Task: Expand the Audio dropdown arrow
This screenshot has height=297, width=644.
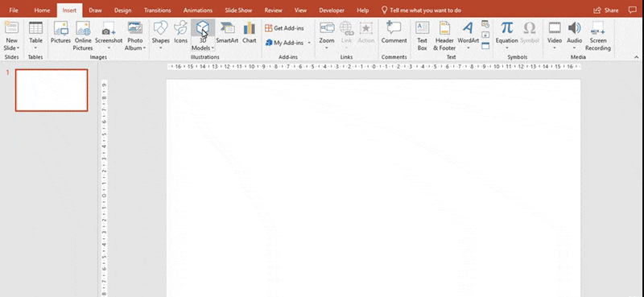Action: coord(574,48)
